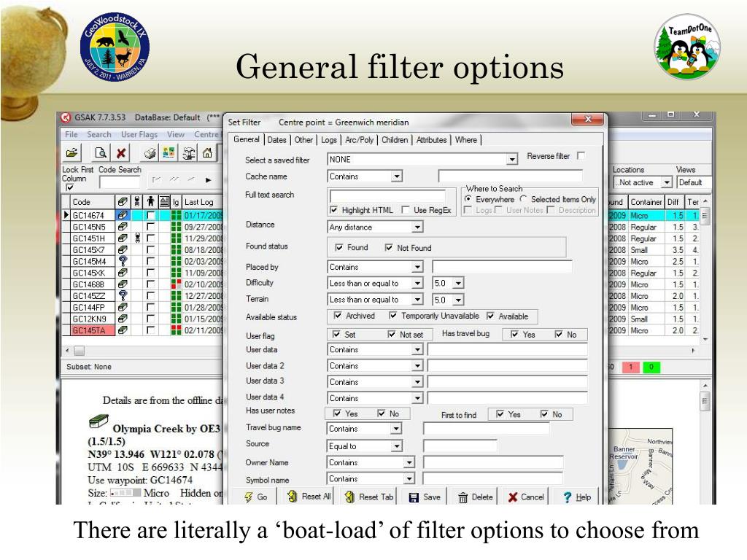
Task: Switch to Dates tab
Action: pyautogui.click(x=276, y=140)
